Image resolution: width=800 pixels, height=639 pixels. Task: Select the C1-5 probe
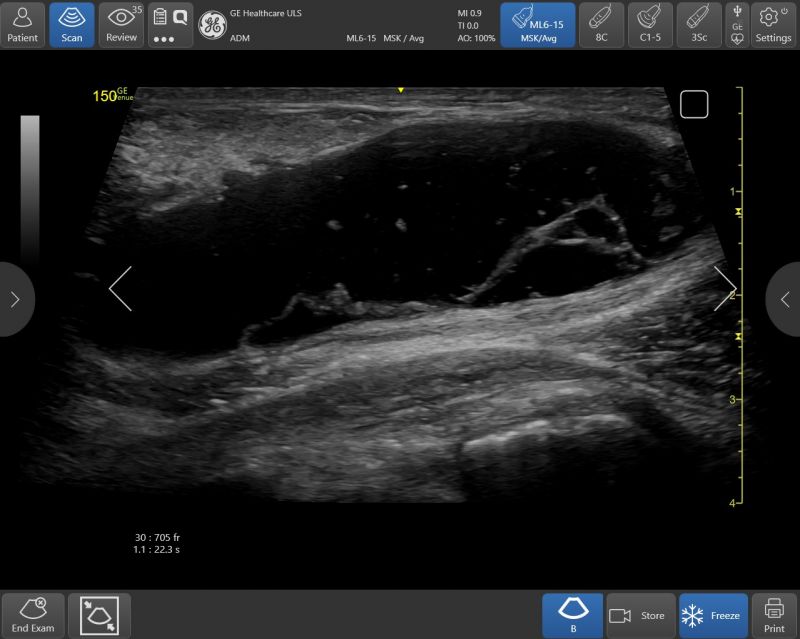pyautogui.click(x=650, y=24)
